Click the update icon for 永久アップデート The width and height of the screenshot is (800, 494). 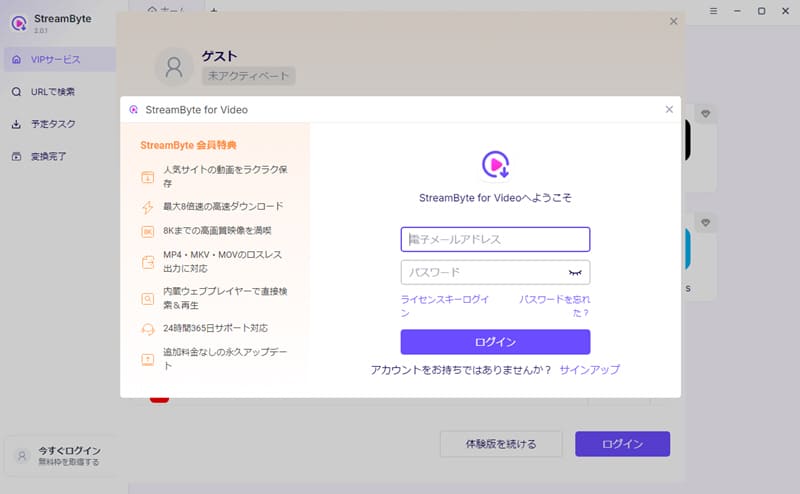[x=147, y=359]
